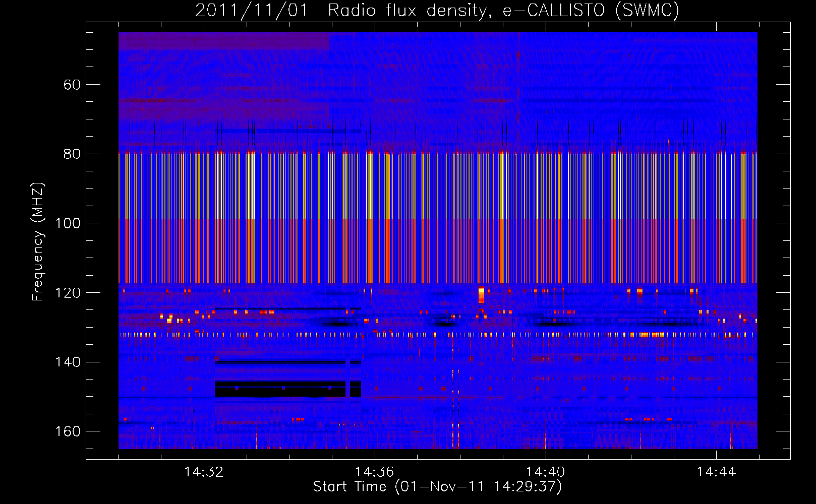Click the 140 frequency tick label

[x=68, y=362]
